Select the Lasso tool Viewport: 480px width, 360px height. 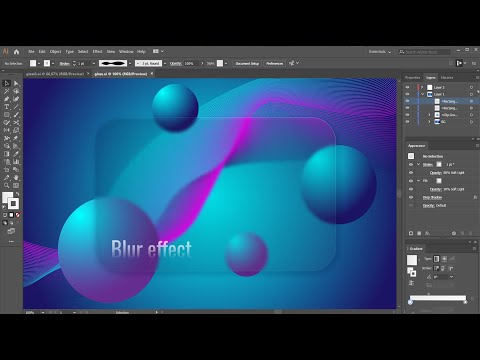16,91
